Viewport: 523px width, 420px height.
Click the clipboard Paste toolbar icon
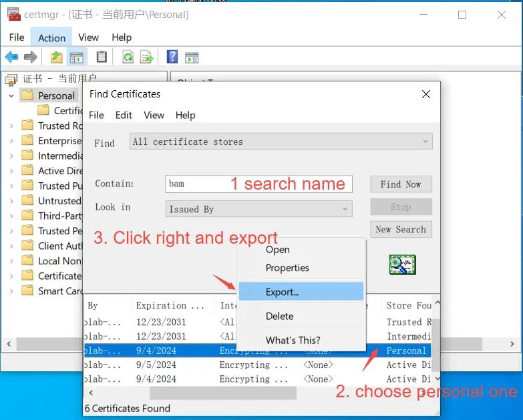pos(102,57)
